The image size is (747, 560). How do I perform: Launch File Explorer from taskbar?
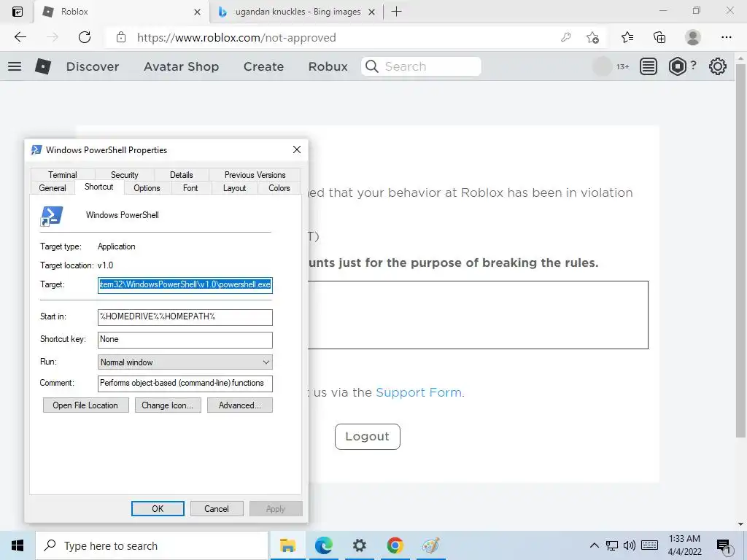pyautogui.click(x=287, y=545)
